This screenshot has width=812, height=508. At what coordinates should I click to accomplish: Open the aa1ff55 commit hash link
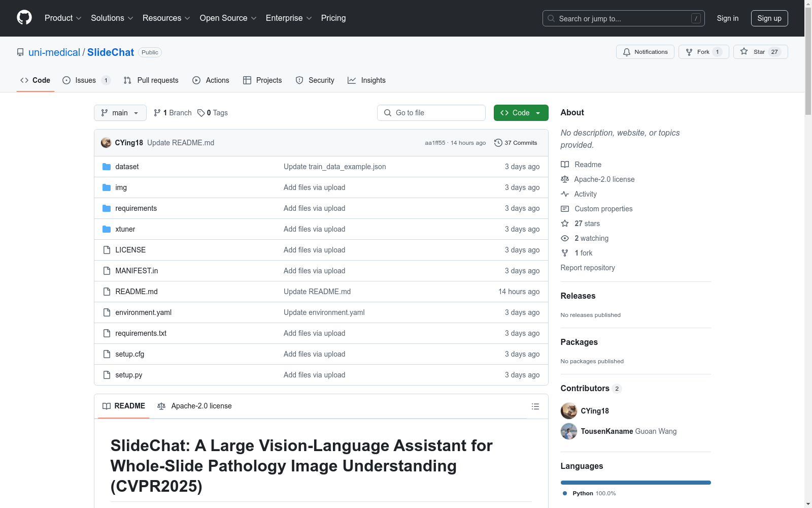click(x=435, y=143)
